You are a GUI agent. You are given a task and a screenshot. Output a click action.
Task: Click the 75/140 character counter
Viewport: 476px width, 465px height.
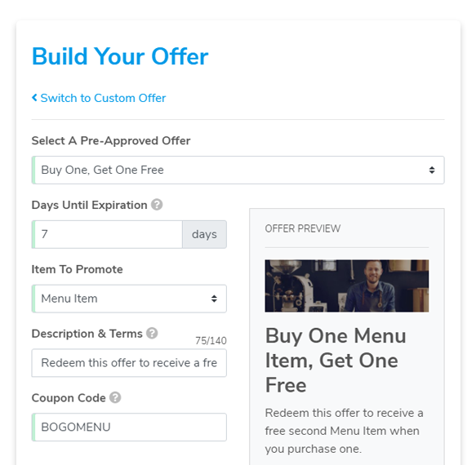pos(211,341)
